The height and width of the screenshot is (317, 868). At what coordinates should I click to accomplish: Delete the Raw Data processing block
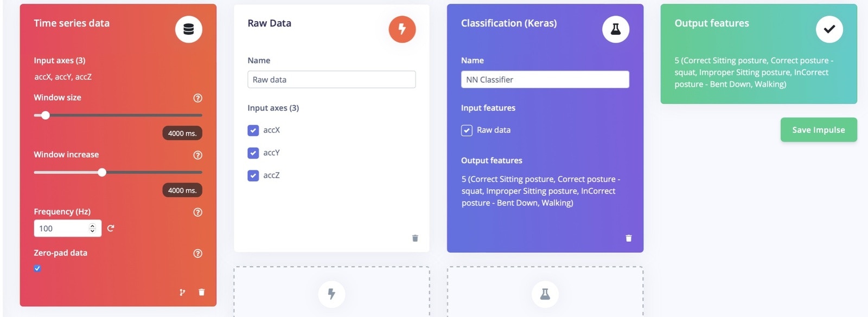[x=415, y=238]
